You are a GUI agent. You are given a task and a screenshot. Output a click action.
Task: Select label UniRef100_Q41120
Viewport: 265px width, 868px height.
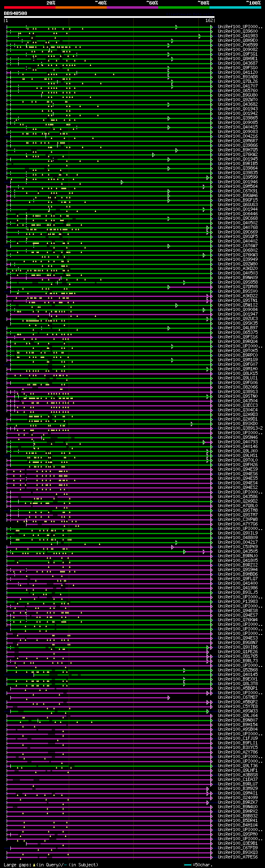[x=238, y=72]
